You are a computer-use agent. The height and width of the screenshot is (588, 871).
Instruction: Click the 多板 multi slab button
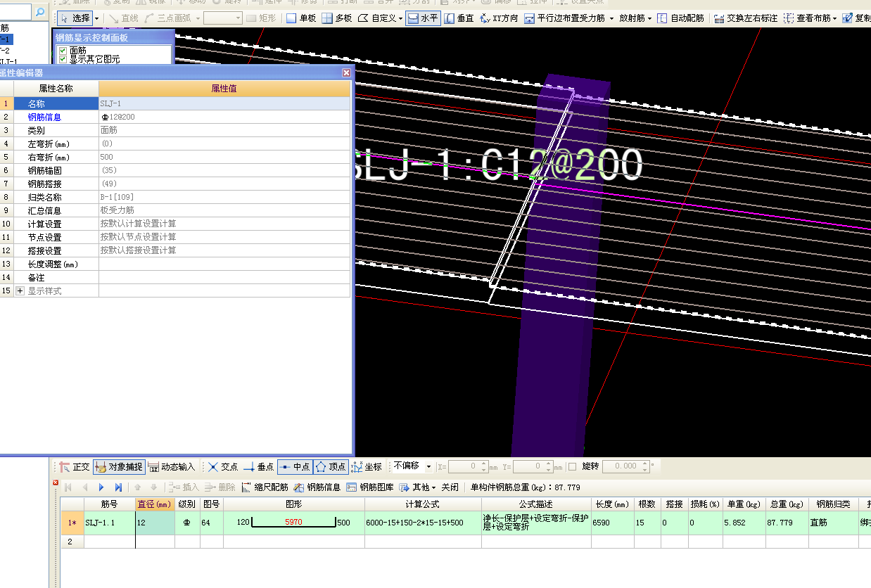click(x=337, y=18)
